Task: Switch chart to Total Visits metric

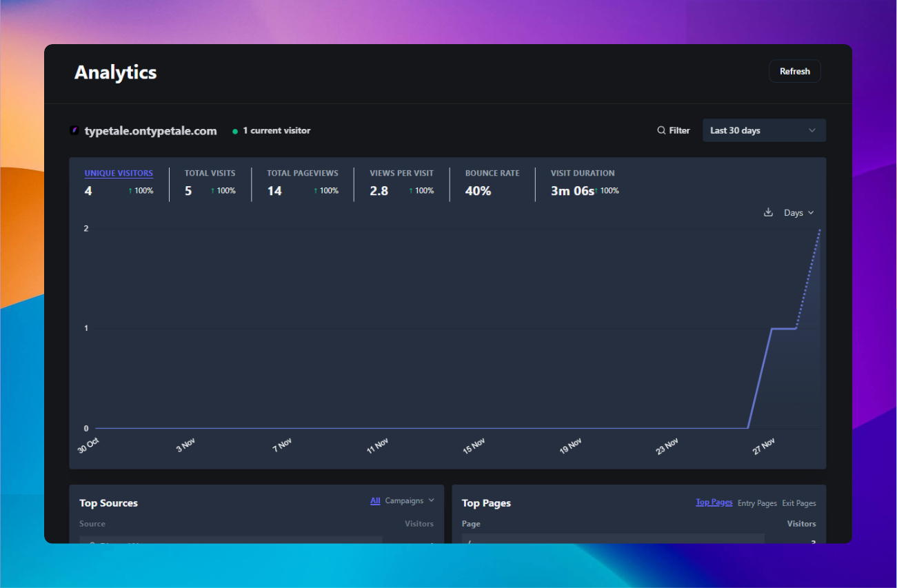Action: click(210, 173)
